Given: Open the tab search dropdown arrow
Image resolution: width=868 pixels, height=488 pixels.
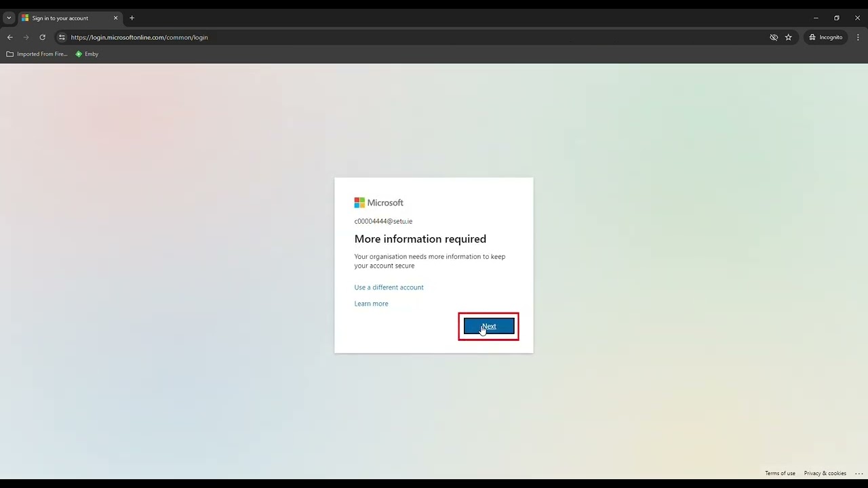Looking at the screenshot, I should 9,18.
